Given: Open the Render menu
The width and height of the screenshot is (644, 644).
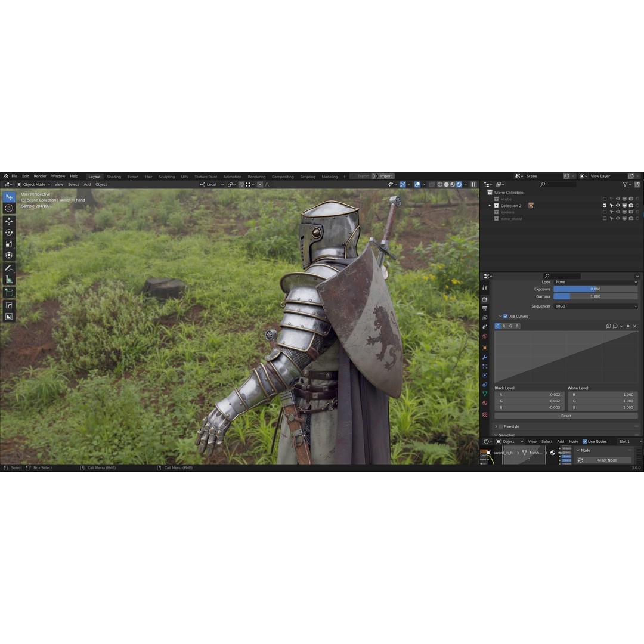Looking at the screenshot, I should [x=40, y=176].
